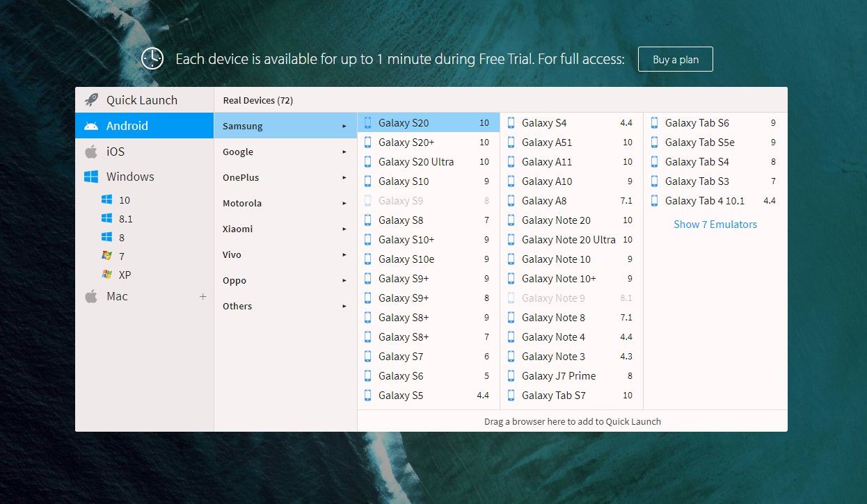Viewport: 867px width, 504px height.
Task: Click the clock icon in the trial banner
Action: pyautogui.click(x=152, y=59)
